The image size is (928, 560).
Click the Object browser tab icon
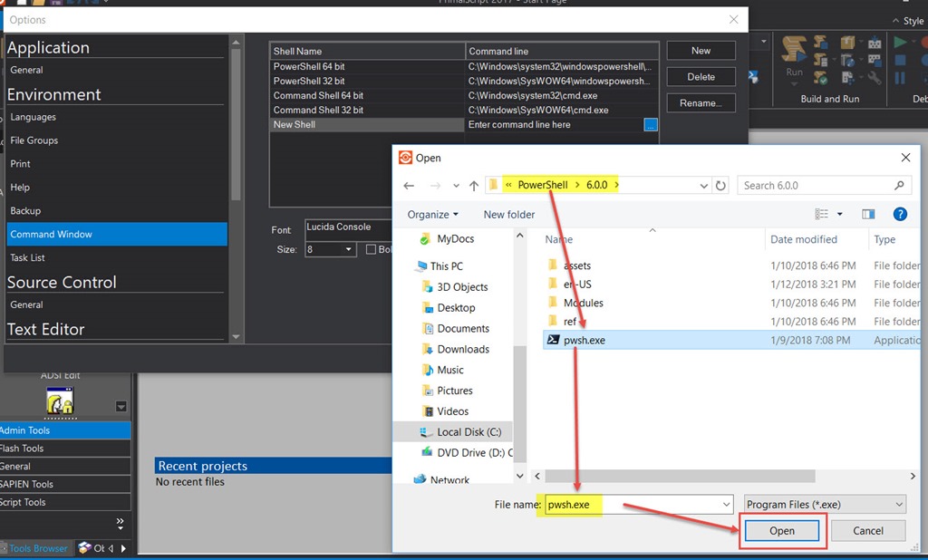tap(85, 547)
